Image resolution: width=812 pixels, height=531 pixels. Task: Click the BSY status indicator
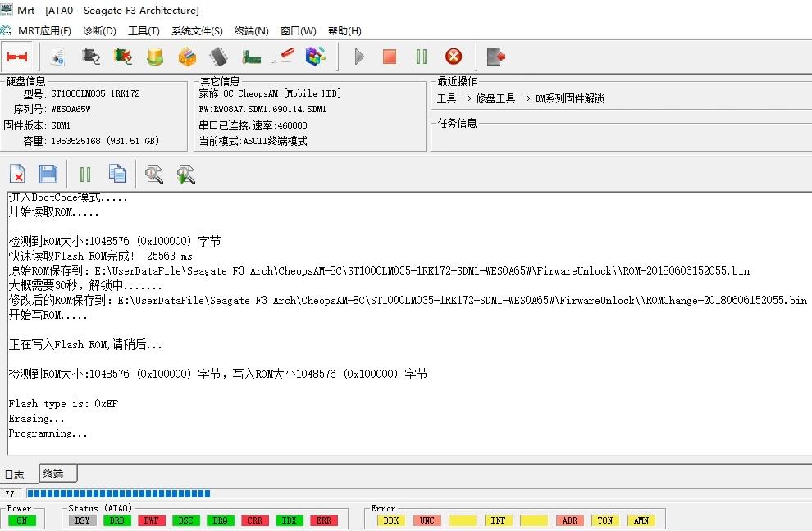coord(82,520)
